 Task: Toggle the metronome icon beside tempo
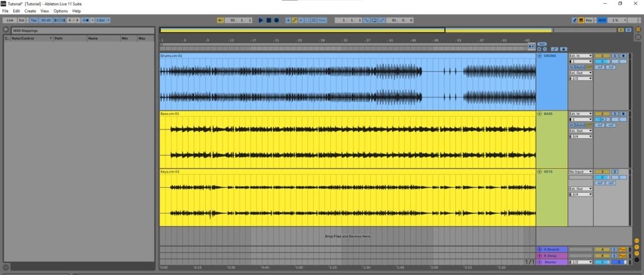pos(87,20)
